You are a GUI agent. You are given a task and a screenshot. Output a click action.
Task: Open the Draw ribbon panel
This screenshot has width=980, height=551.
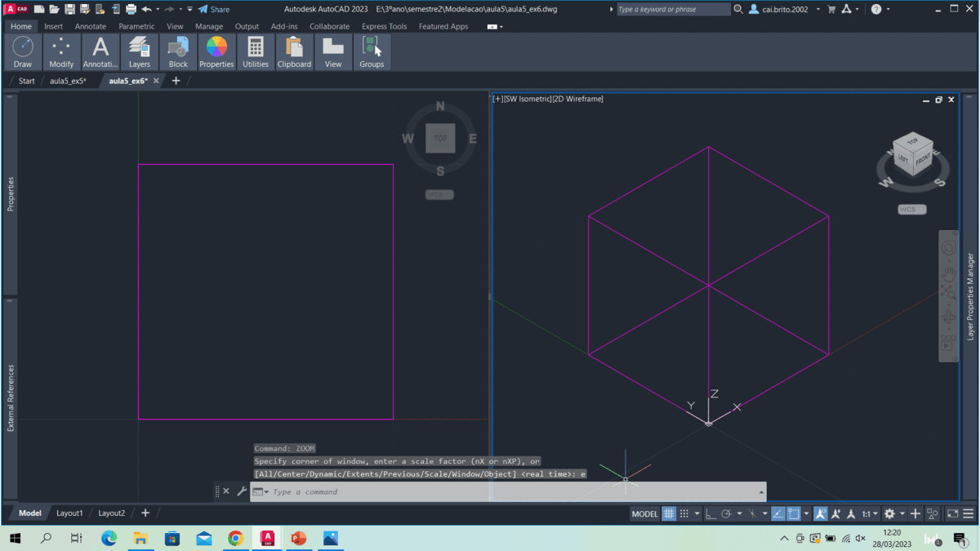coord(23,51)
